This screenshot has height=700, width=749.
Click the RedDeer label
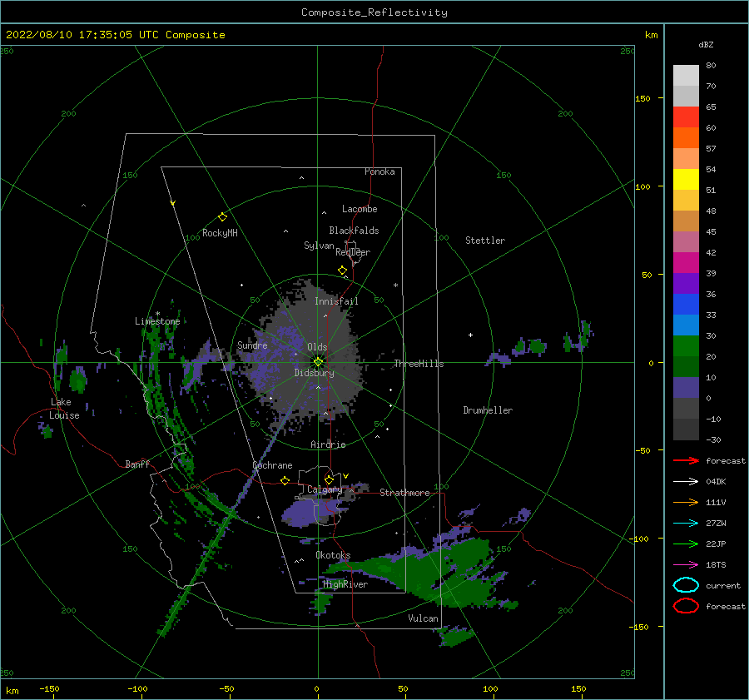tap(353, 252)
